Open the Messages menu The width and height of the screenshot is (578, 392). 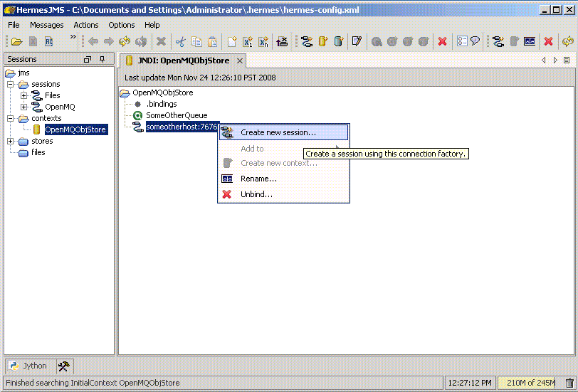click(x=46, y=25)
